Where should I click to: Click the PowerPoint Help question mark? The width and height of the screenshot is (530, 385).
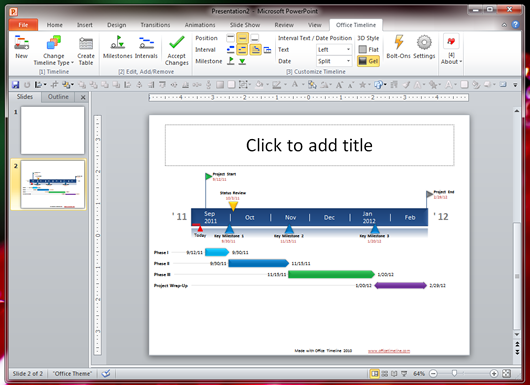pyautogui.click(x=515, y=25)
